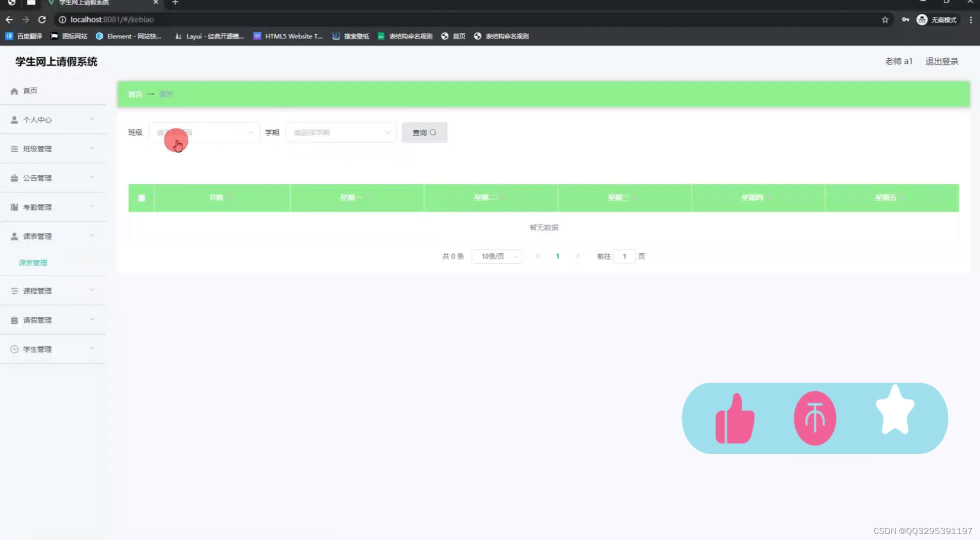Click the sliders icon beside 课程管理
This screenshot has height=540, width=980.
point(14,291)
